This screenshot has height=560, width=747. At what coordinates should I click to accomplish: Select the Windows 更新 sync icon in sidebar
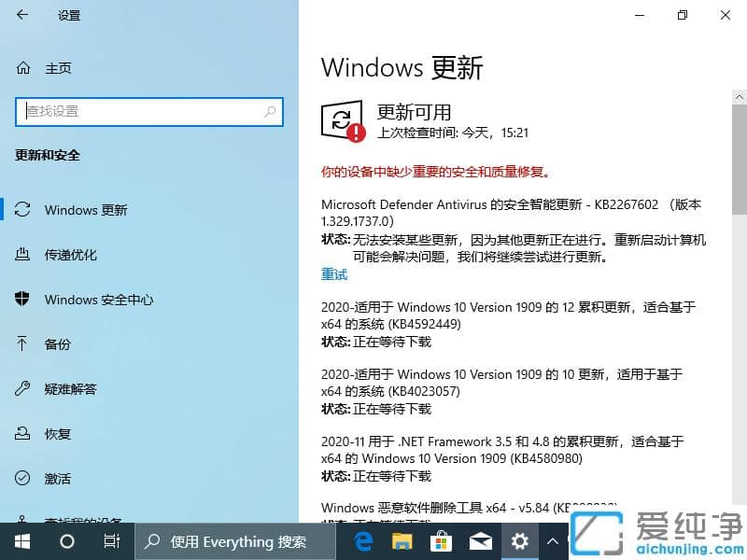click(22, 210)
